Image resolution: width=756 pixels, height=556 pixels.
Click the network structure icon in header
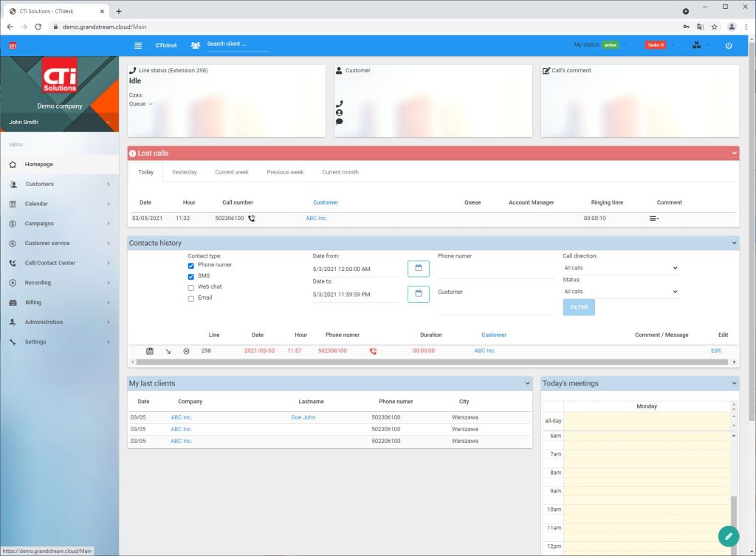point(696,45)
